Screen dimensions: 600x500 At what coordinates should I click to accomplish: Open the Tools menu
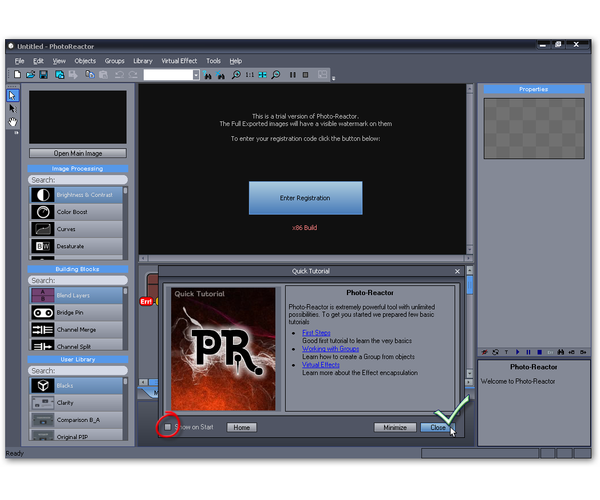(x=213, y=61)
